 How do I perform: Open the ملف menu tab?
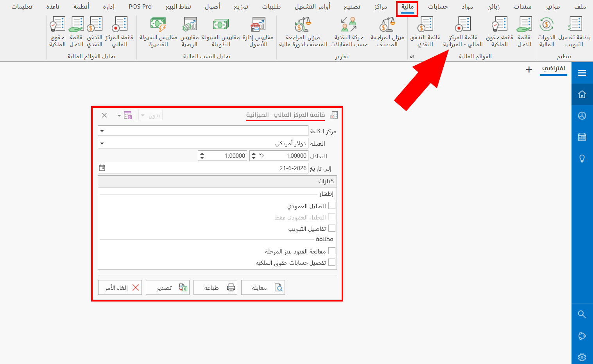tap(580, 7)
